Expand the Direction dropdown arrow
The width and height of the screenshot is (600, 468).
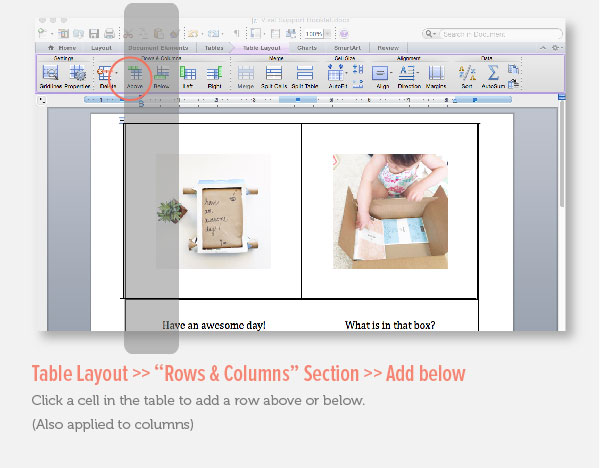tap(418, 73)
